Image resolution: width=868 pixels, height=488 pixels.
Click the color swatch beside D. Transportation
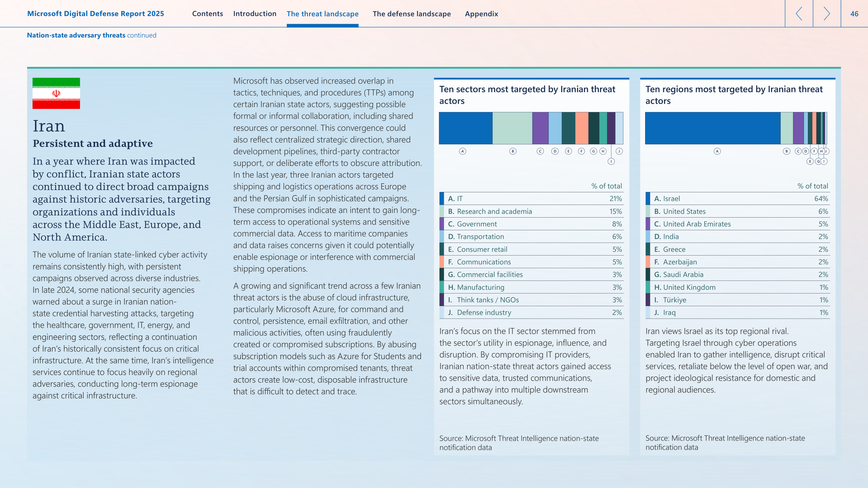[441, 237]
